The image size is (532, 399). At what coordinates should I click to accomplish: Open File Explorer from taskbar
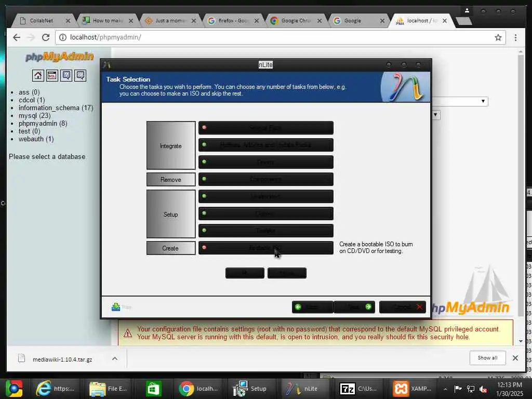tap(108, 389)
